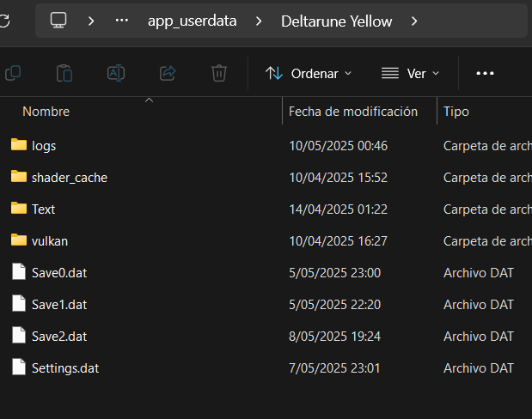The image size is (532, 419).
Task: Click the Carpeta type cell for logs
Action: click(x=487, y=146)
